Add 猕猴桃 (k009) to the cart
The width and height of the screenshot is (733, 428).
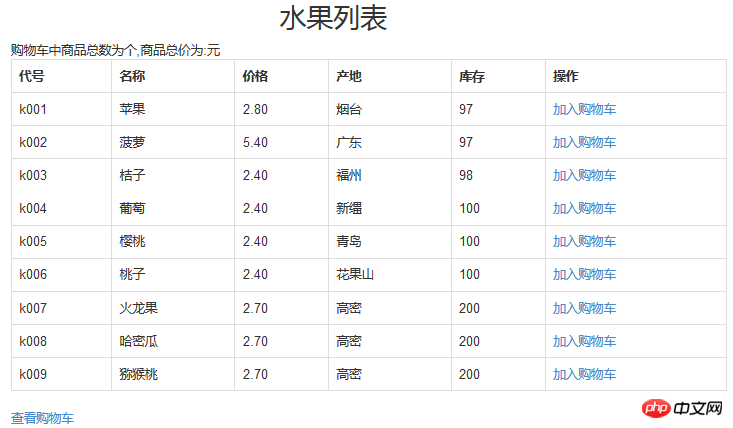(x=584, y=374)
